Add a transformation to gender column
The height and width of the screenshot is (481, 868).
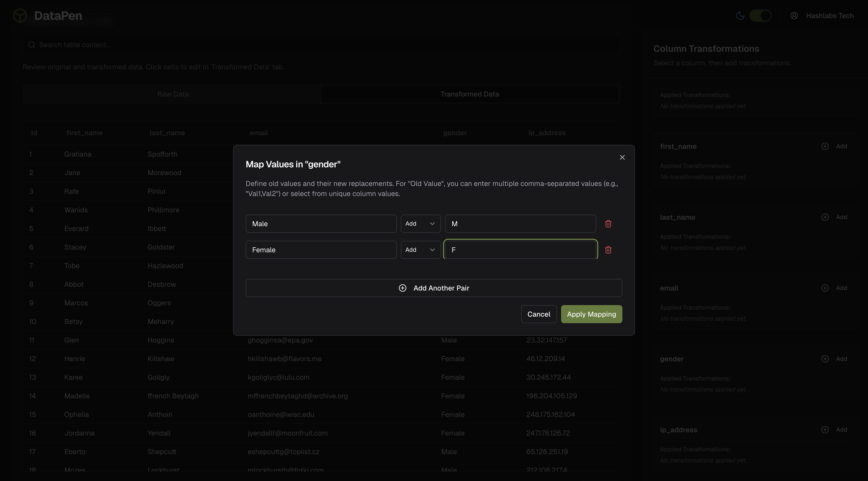(x=834, y=359)
